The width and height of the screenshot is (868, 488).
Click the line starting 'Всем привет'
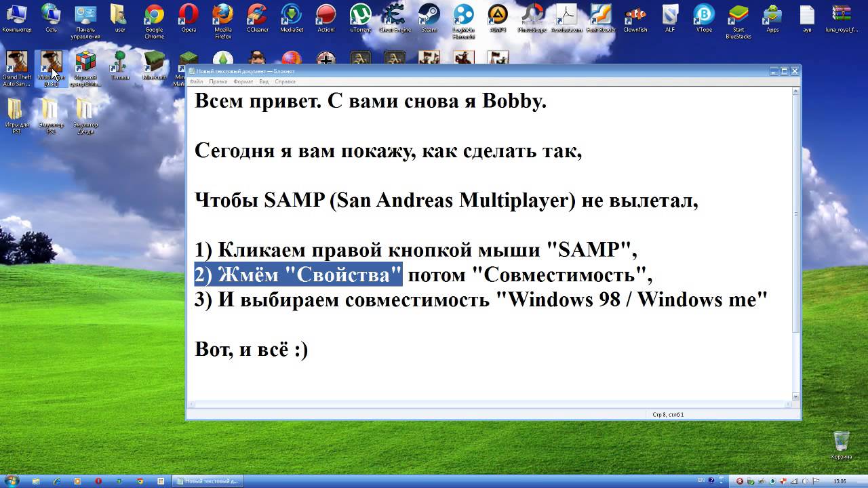[x=370, y=101]
